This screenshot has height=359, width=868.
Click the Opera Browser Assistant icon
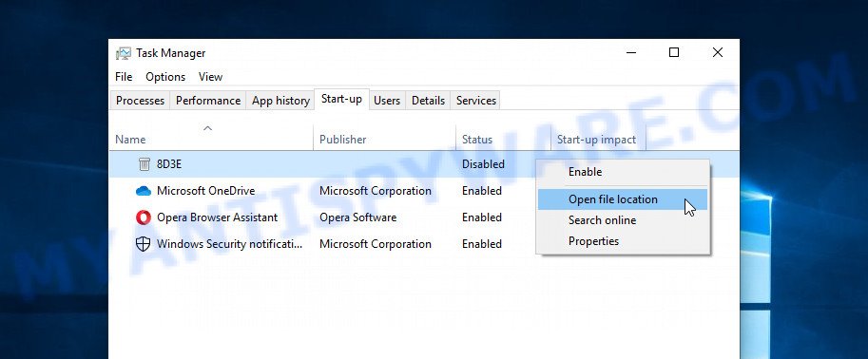coord(144,217)
